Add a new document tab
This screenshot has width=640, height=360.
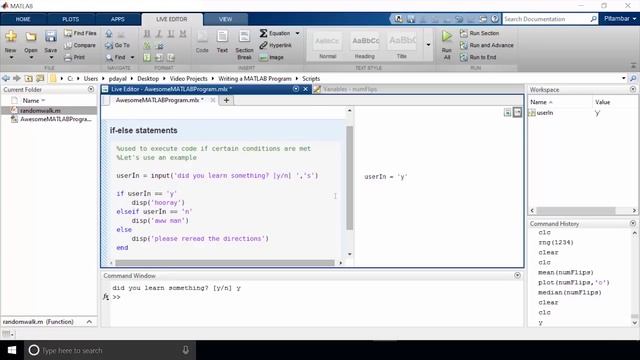point(226,100)
